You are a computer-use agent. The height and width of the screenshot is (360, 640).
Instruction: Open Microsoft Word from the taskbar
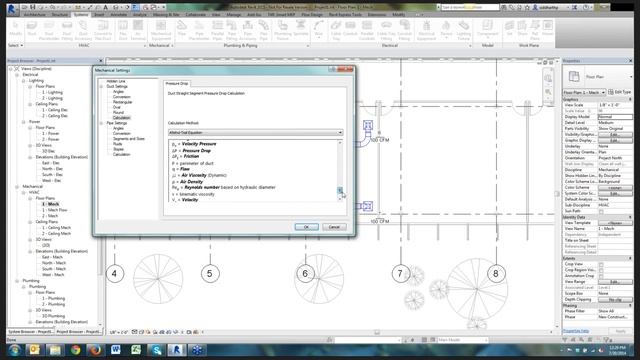116,350
